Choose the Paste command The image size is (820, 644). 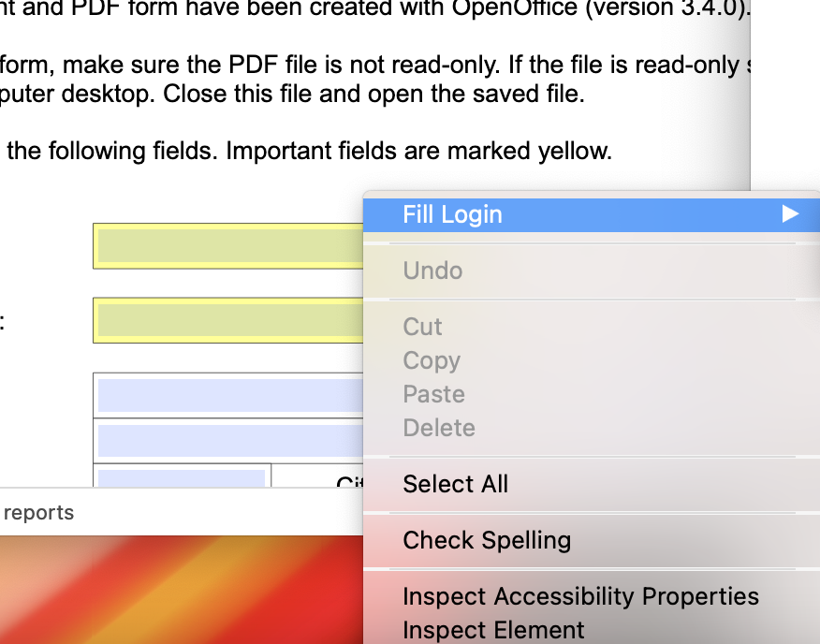(433, 394)
